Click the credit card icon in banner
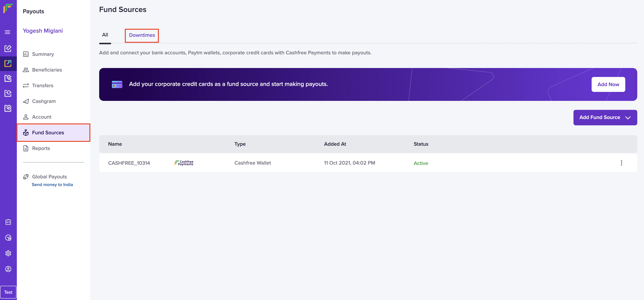 [x=117, y=84]
